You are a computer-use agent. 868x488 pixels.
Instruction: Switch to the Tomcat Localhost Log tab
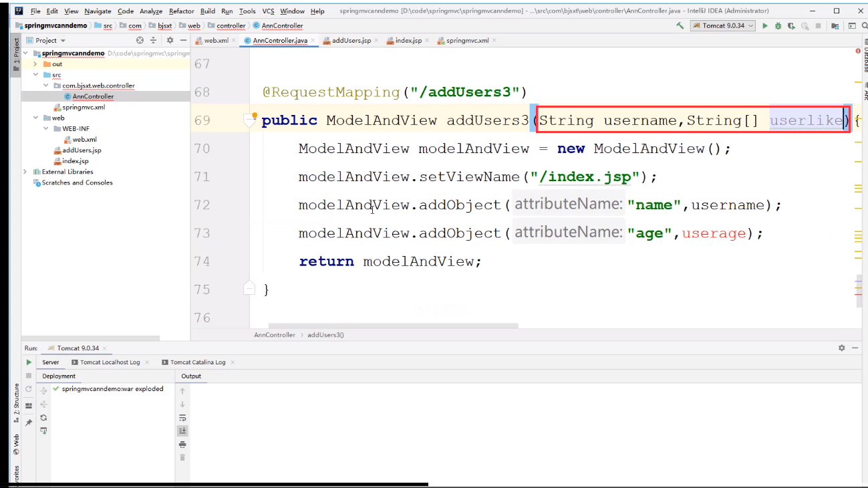pos(110,362)
